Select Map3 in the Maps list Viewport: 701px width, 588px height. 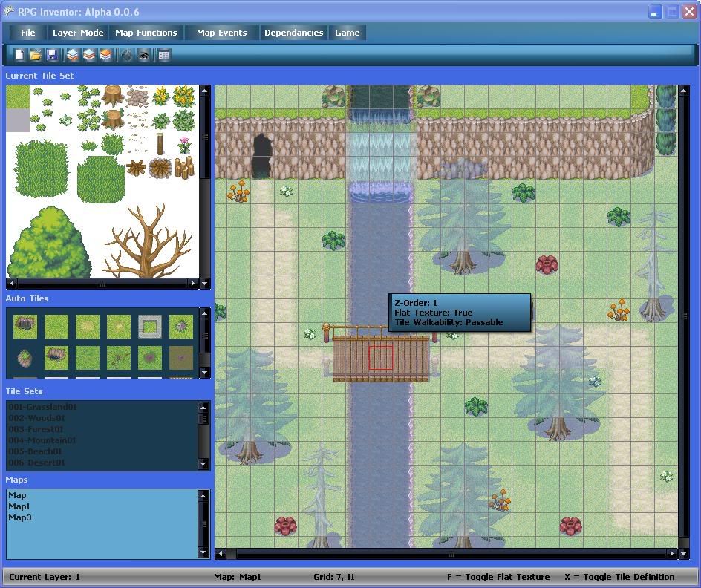point(20,517)
